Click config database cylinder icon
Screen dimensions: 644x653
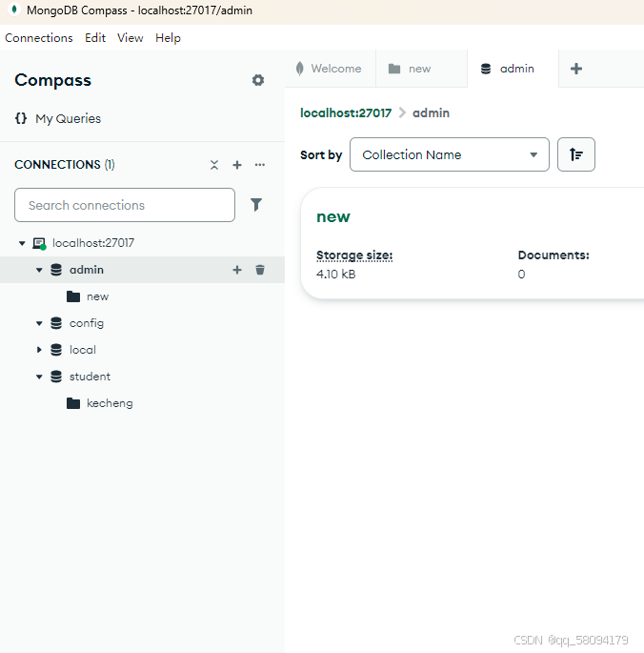pyautogui.click(x=56, y=323)
